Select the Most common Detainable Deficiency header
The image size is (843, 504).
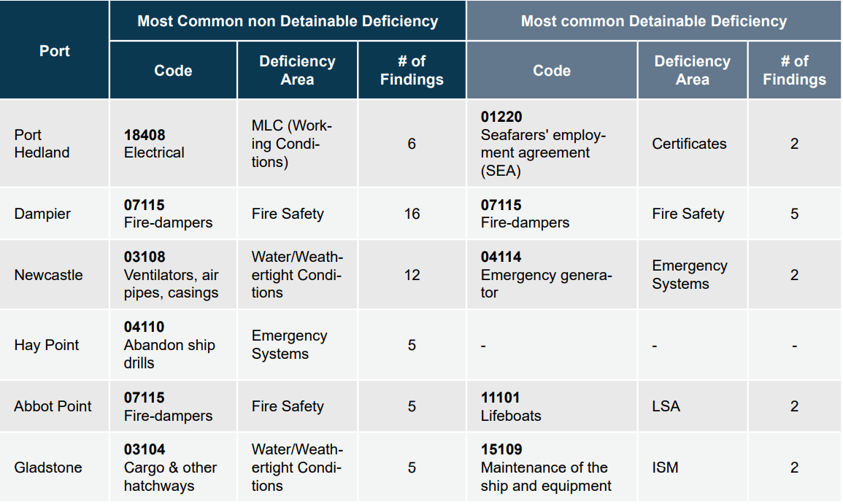point(654,21)
